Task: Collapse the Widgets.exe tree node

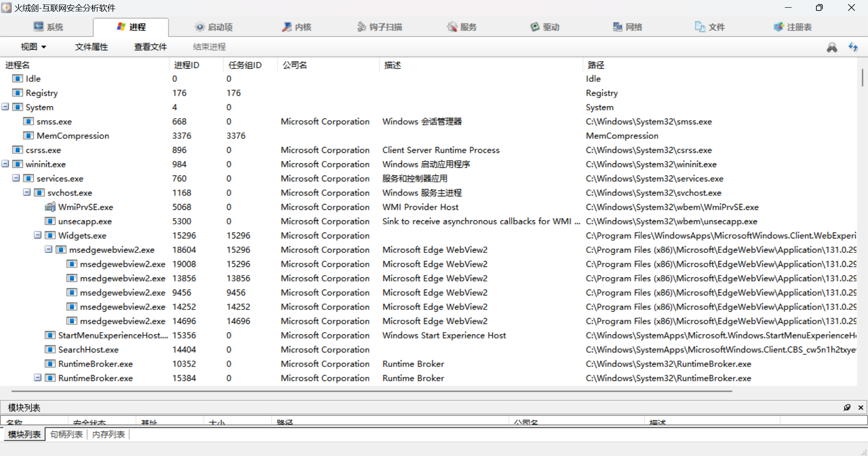Action: click(x=38, y=235)
